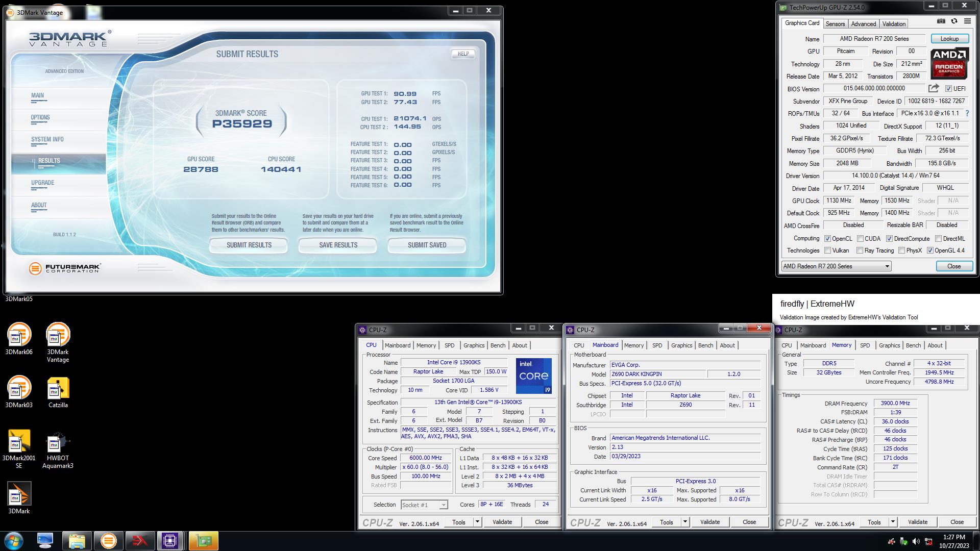Click the GPU-Z taskbar icon
This screenshot has height=551, width=980.
[x=203, y=541]
